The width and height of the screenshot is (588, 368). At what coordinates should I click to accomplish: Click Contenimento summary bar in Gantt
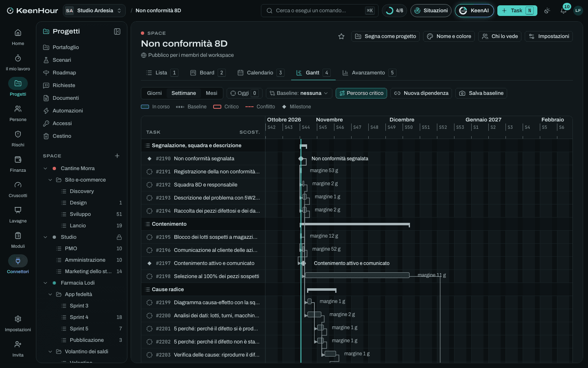pyautogui.click(x=354, y=224)
